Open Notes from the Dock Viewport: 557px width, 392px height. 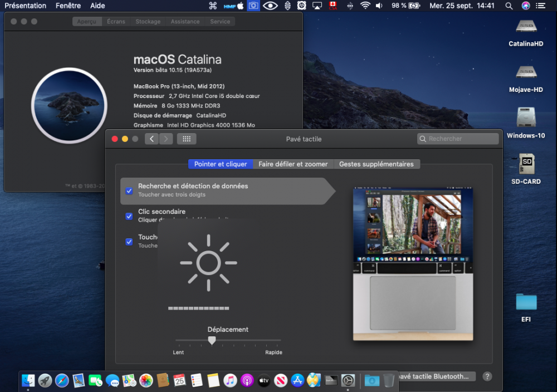213,381
